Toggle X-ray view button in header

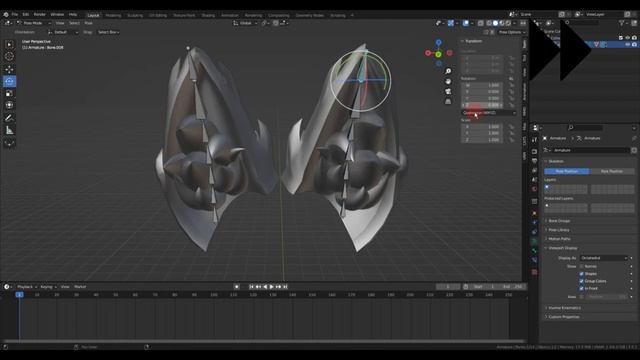[x=481, y=23]
